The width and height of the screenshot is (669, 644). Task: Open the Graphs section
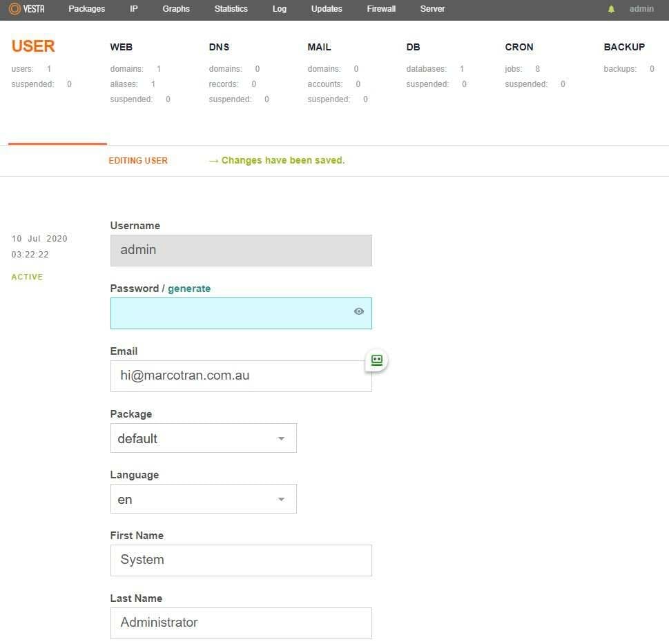175,9
